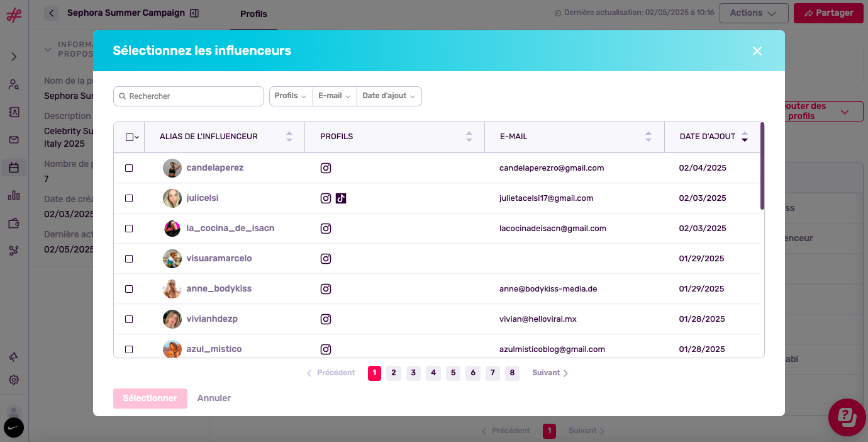Screen dimensions: 868x442
Task: Click Annuler to cancel selection
Action: [x=214, y=399]
